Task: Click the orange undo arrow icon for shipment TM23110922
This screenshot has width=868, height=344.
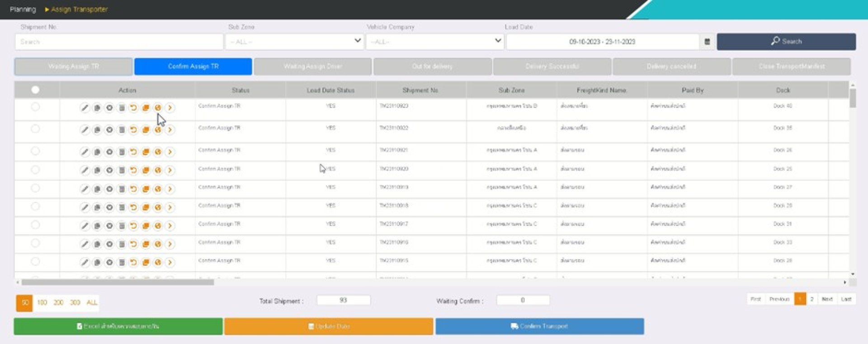Action: 133,130
